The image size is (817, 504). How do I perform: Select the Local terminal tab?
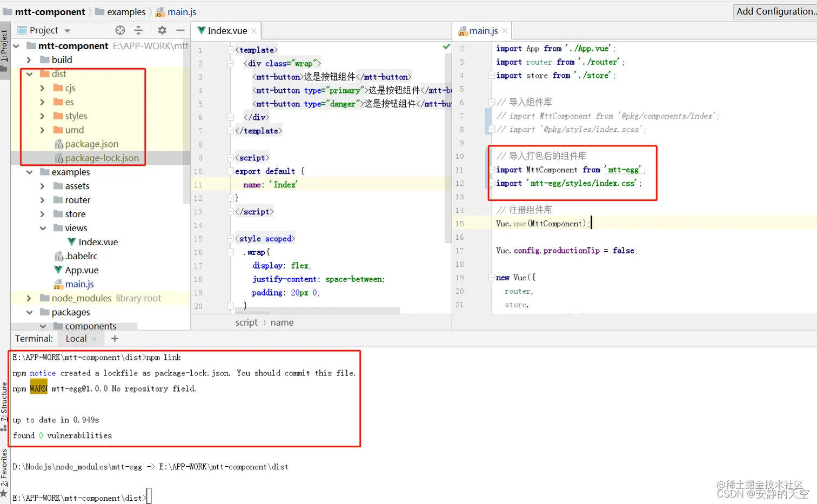tap(76, 339)
